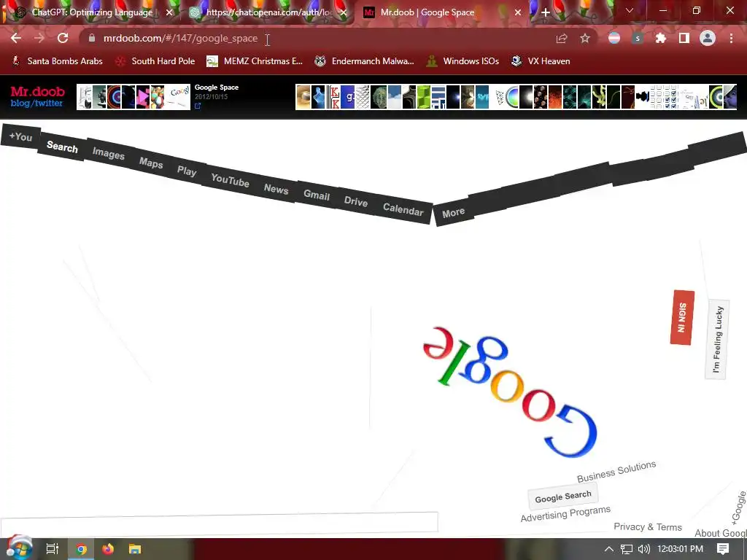Launch Firefox from the taskbar
Screen dimensions: 747x560
click(x=108, y=549)
